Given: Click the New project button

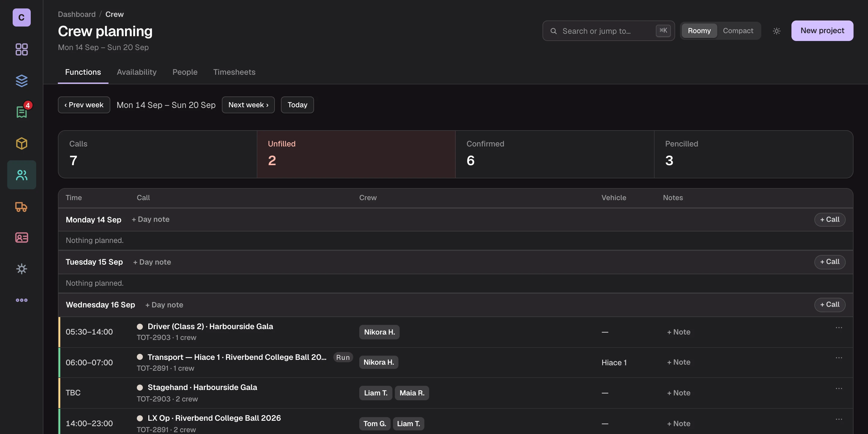Looking at the screenshot, I should pos(822,31).
